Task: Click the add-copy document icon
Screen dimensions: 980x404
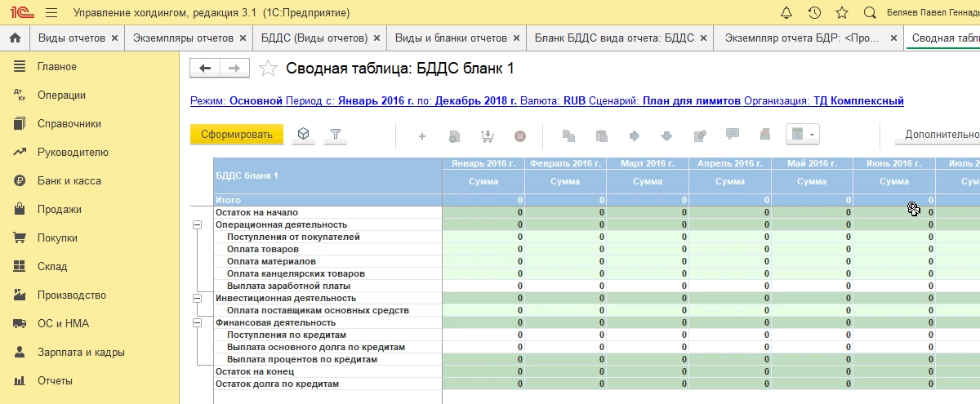Action: [x=454, y=135]
